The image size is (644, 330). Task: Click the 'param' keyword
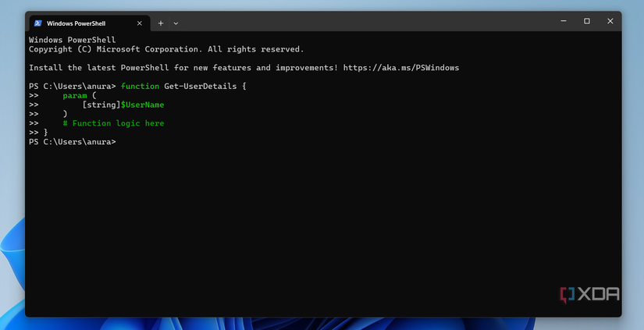click(x=75, y=95)
